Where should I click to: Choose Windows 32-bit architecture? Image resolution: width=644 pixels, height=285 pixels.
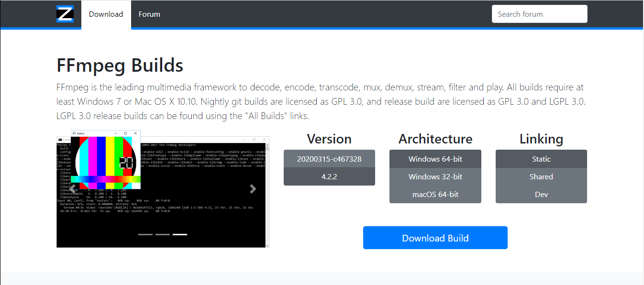(x=435, y=176)
